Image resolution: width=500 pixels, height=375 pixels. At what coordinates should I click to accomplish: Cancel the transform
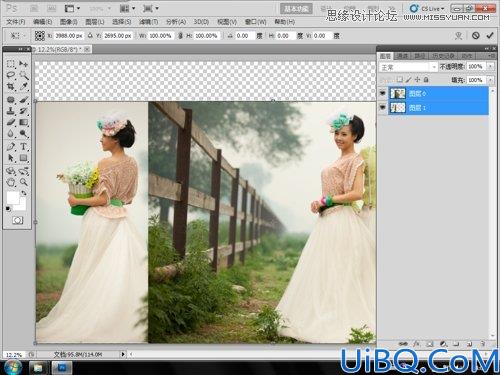pos(476,35)
